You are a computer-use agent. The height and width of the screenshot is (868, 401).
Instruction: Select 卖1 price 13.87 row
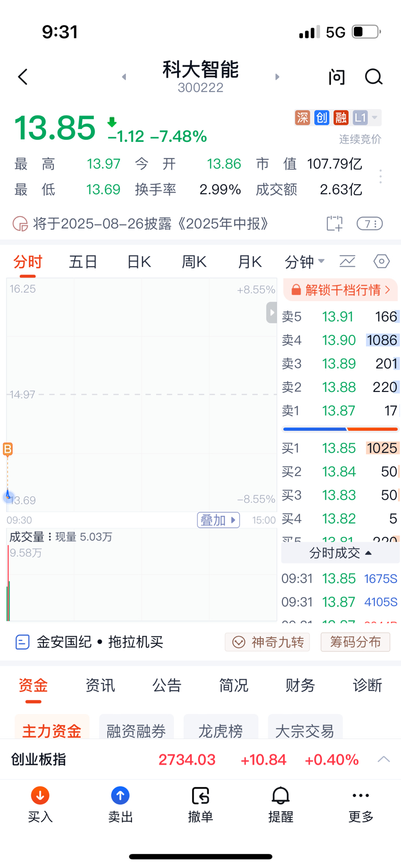pyautogui.click(x=340, y=411)
